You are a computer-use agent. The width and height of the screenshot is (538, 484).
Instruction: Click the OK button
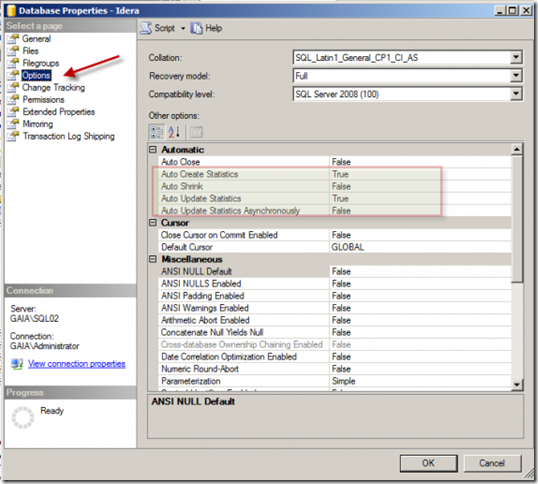428,463
